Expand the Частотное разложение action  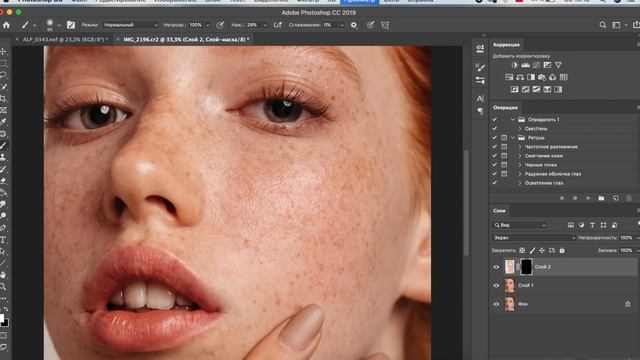[520, 147]
